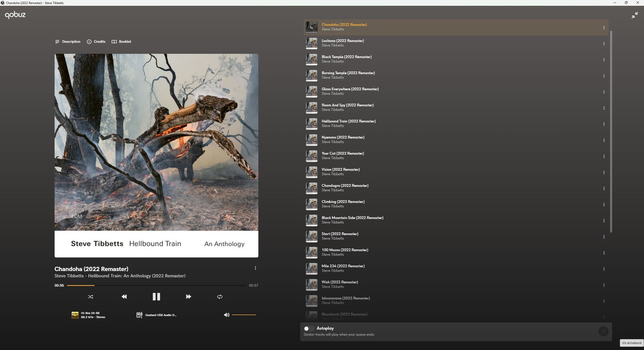Adjust the volume slider
The image size is (644, 350).
point(244,315)
